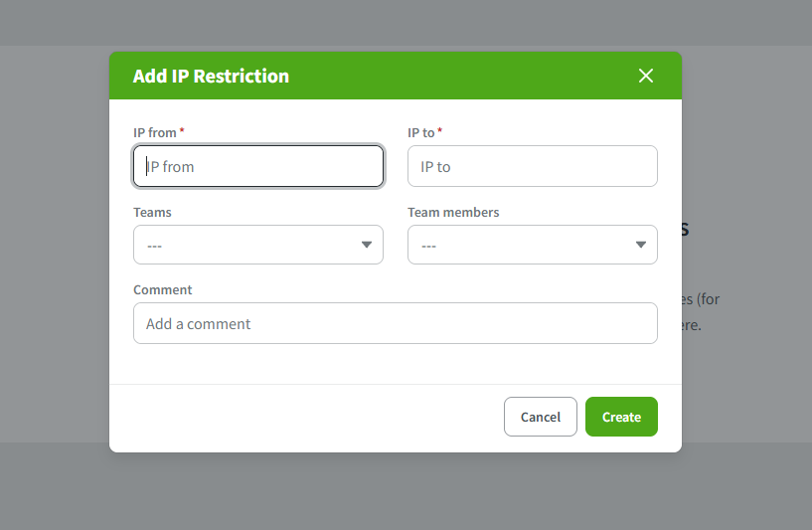The height and width of the screenshot is (530, 812).
Task: Focus the IP from text field
Action: pos(258,167)
